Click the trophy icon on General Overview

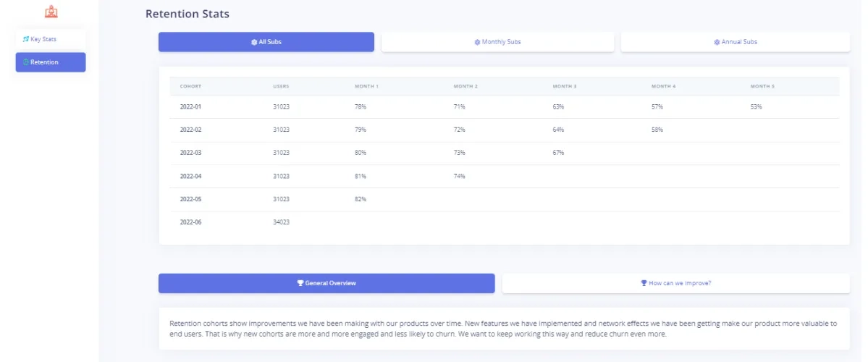coord(300,283)
